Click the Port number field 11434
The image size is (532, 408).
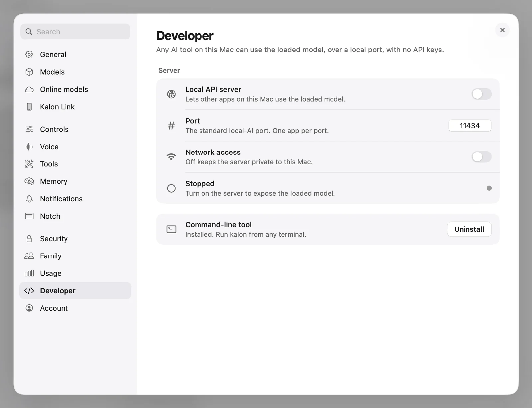pos(470,126)
